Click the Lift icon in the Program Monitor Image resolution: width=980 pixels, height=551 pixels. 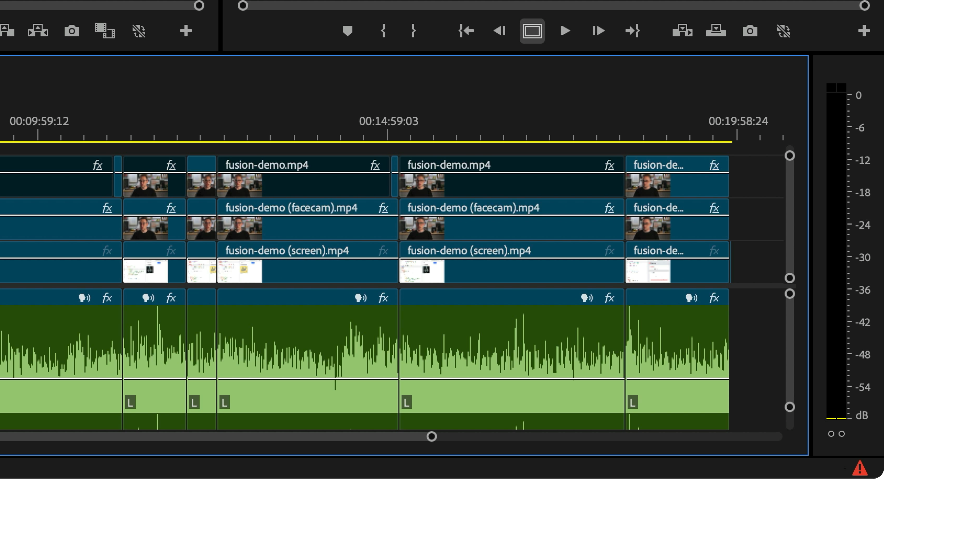pyautogui.click(x=682, y=31)
